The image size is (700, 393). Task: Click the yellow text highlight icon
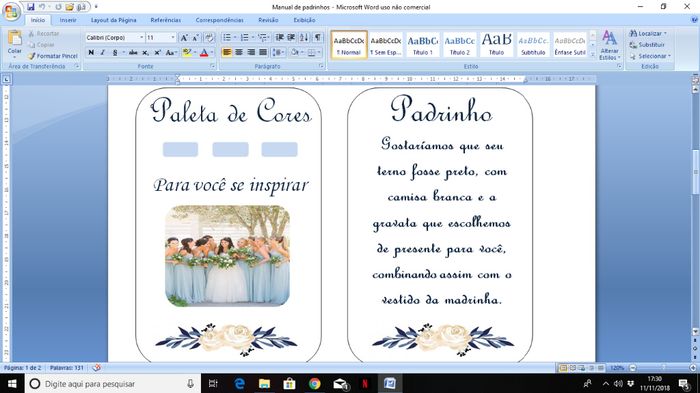click(x=187, y=53)
